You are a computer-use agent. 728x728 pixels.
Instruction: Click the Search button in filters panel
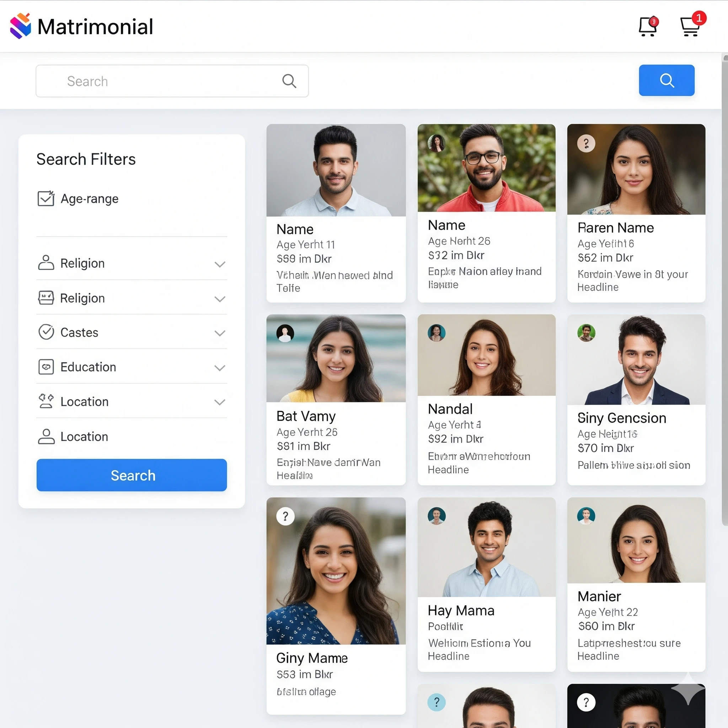click(132, 475)
